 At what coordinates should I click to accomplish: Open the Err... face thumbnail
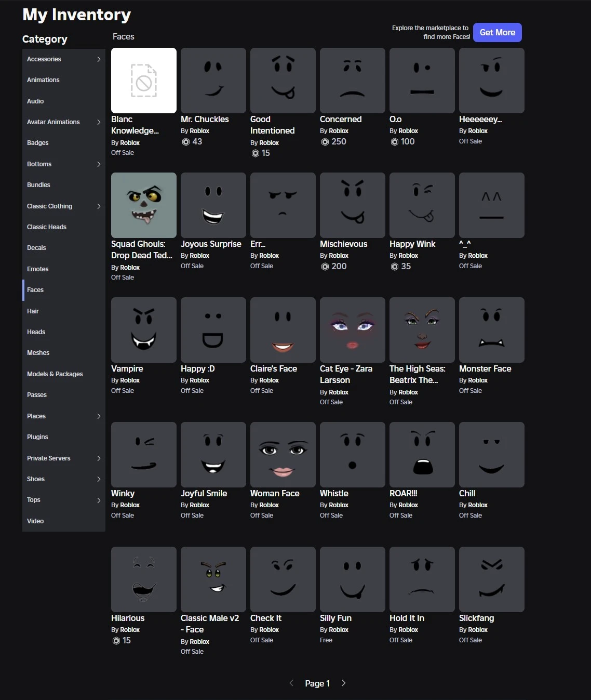pos(283,205)
